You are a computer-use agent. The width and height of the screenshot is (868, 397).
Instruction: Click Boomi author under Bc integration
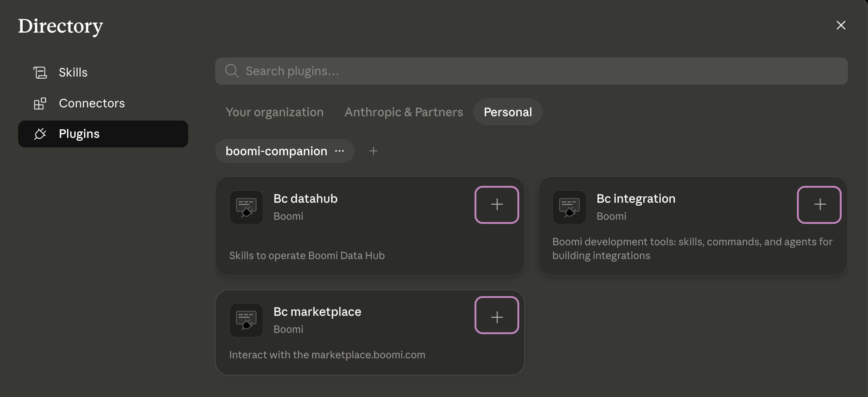611,216
